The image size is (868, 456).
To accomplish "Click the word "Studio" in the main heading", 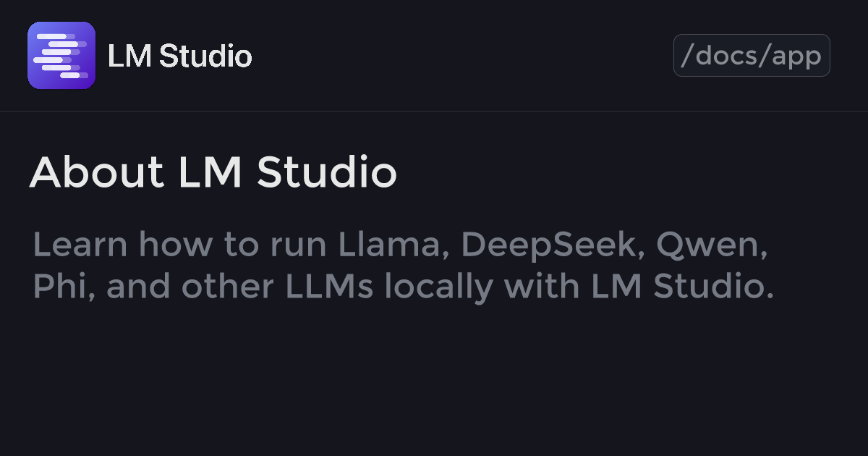I will pyautogui.click(x=326, y=172).
